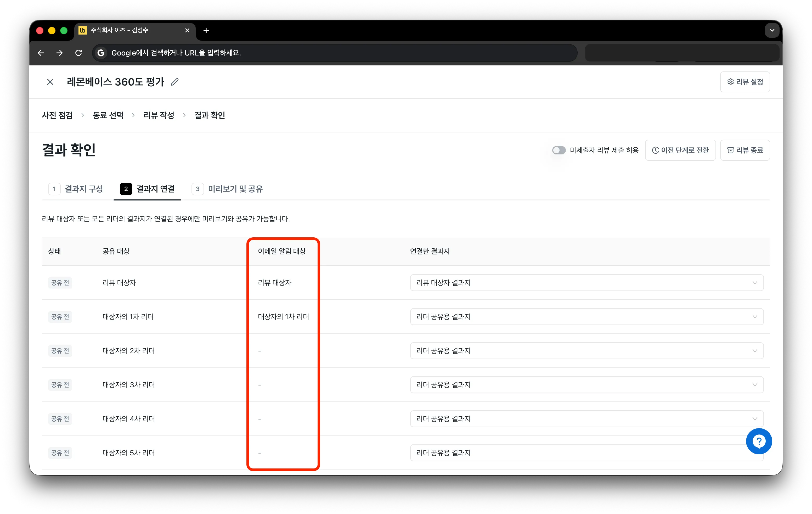
Task: Open result sheet dropdown for 리뷰 대상자 row
Action: tap(587, 283)
